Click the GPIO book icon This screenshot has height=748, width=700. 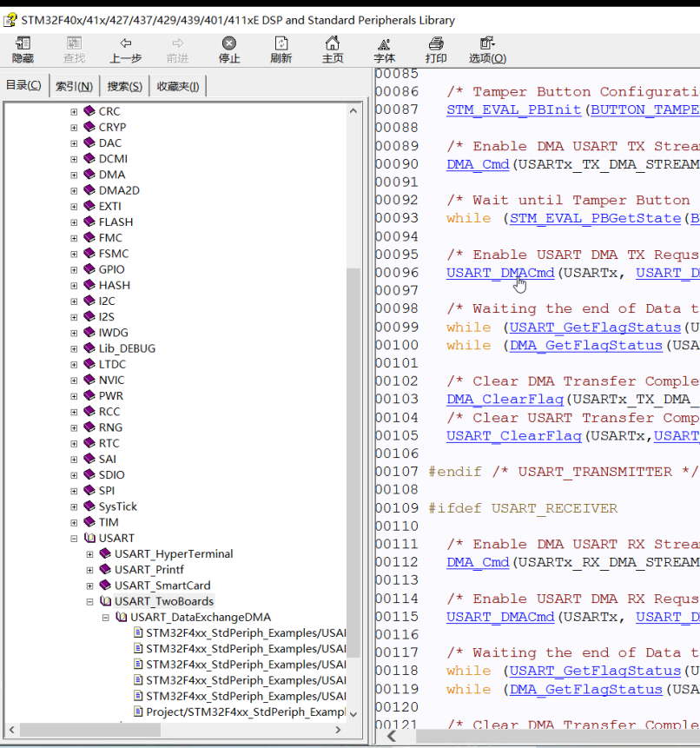pos(89,269)
